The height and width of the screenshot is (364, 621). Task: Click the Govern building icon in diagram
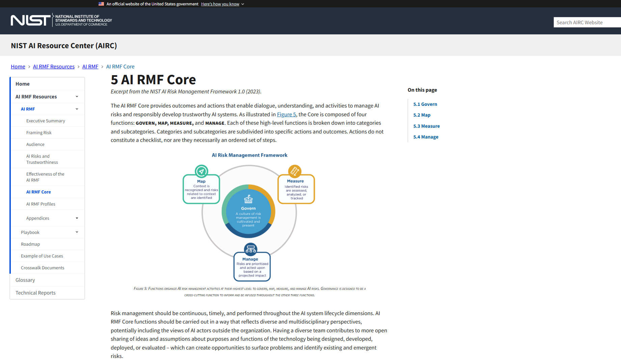[248, 199]
